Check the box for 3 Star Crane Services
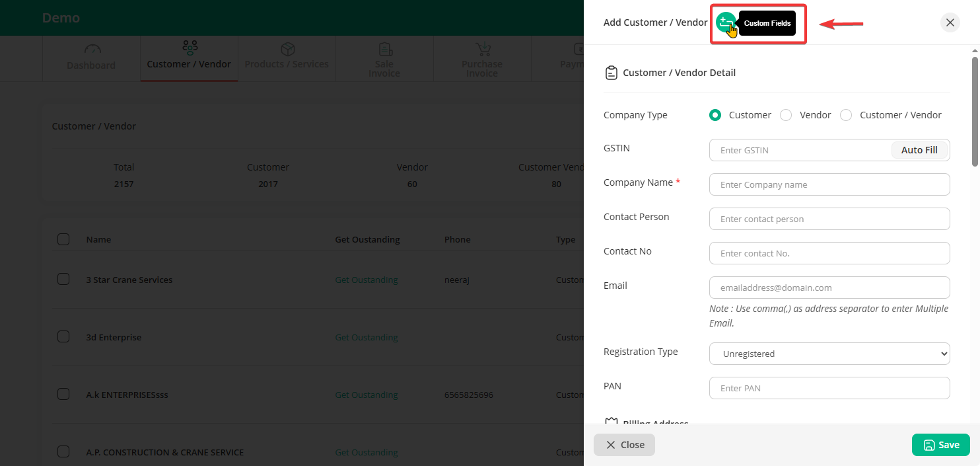 63,280
